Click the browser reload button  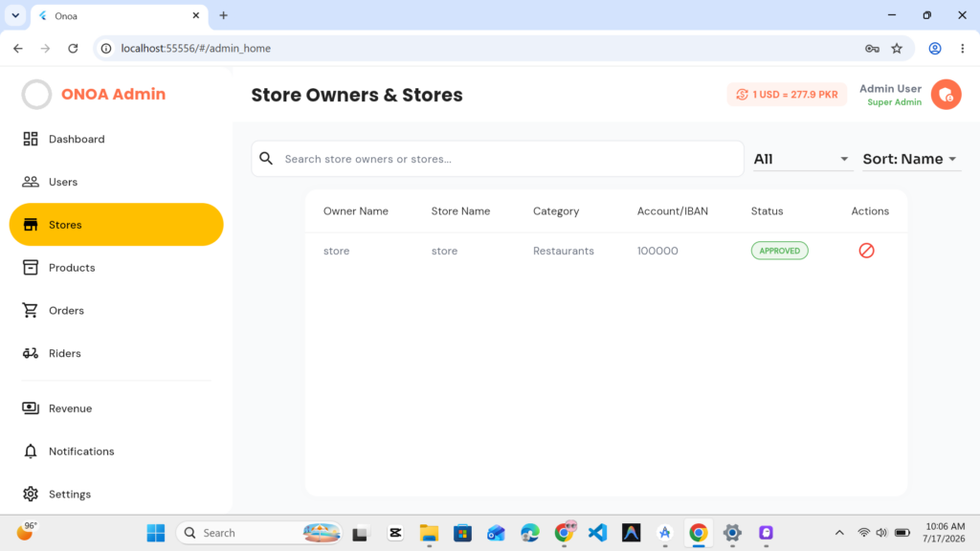[73, 48]
